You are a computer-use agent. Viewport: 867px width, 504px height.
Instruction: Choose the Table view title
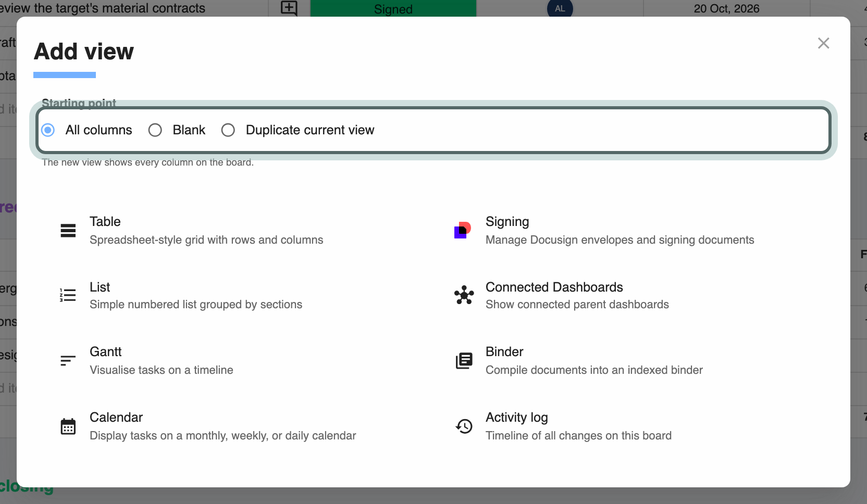105,221
